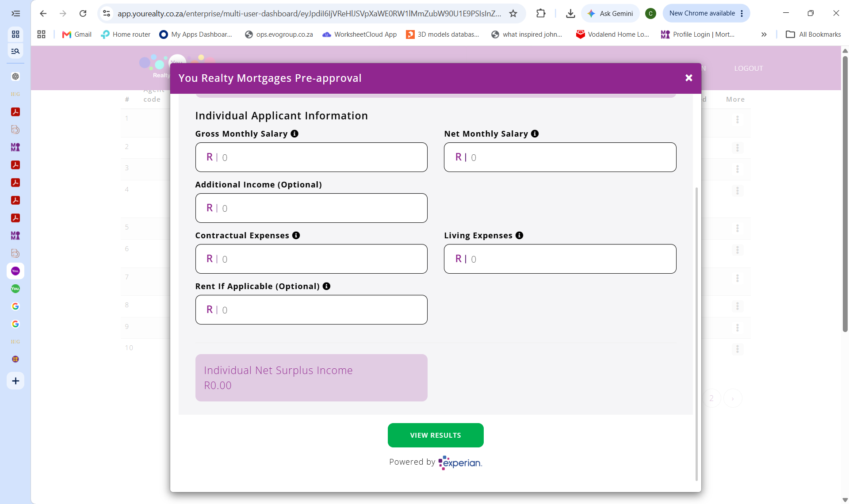
Task: Click the Rent If Applicable input field
Action: click(311, 309)
